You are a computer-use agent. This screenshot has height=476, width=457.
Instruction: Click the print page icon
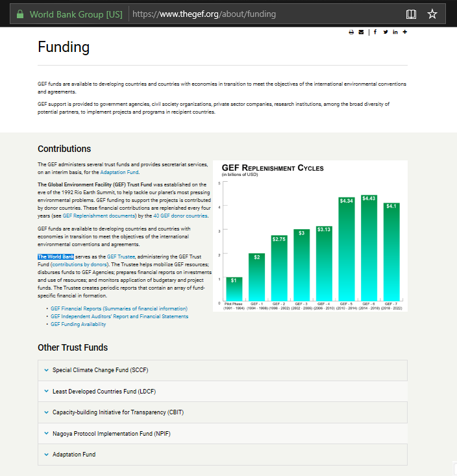[351, 32]
